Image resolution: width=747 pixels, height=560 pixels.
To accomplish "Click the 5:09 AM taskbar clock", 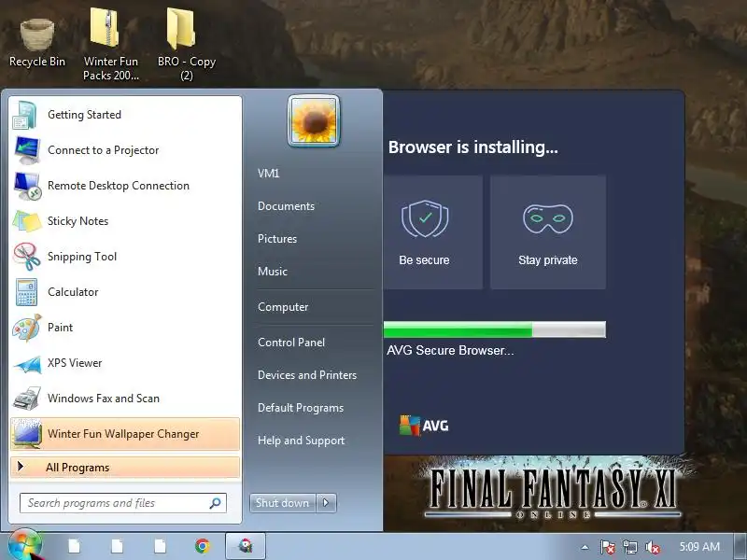I will (699, 547).
